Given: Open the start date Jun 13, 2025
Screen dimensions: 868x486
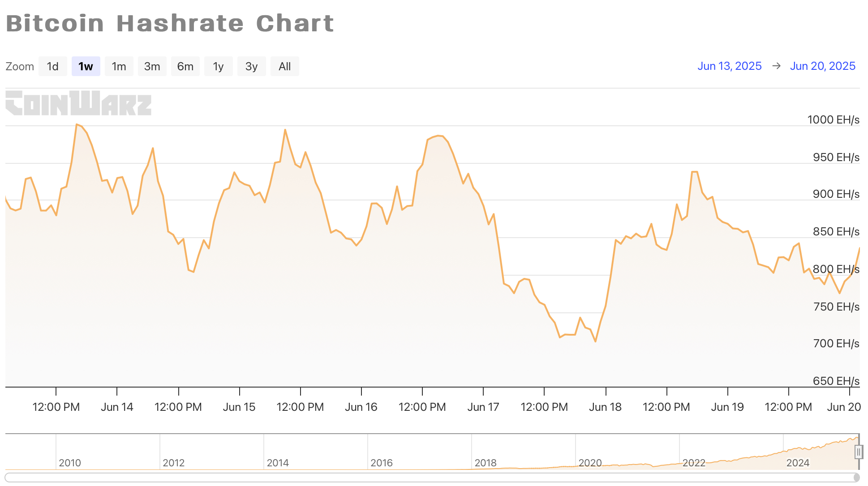Looking at the screenshot, I should click(729, 66).
